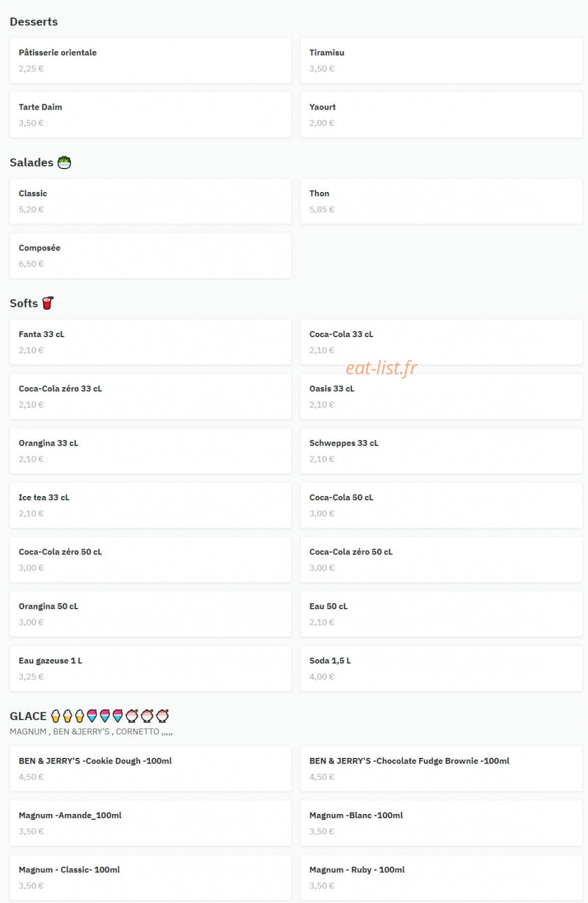Open Coca-Cola 50 cL card
588x903 pixels.
pos(441,505)
